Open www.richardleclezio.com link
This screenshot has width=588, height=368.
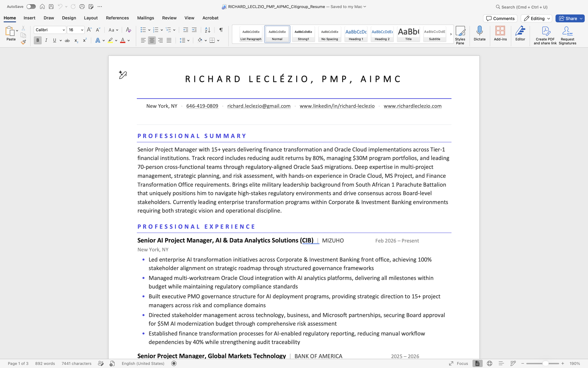tap(413, 106)
